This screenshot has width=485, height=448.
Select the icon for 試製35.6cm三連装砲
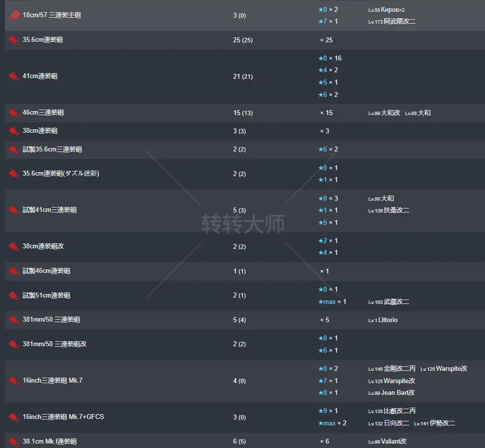pos(13,149)
